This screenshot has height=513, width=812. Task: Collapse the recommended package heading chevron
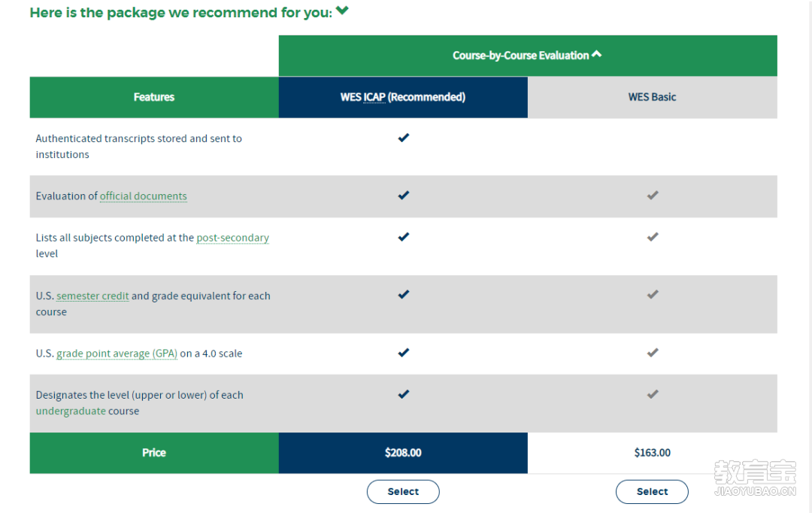(342, 11)
